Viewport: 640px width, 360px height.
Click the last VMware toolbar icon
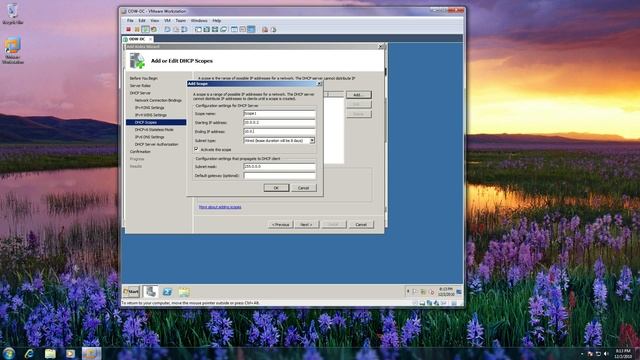tap(273, 29)
